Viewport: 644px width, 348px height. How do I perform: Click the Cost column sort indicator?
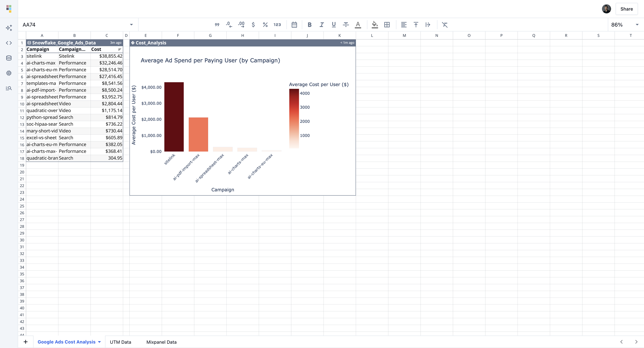[120, 49]
